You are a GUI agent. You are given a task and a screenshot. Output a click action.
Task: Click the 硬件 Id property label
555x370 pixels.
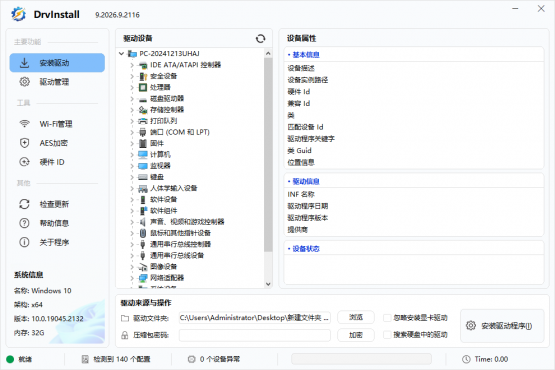tap(299, 92)
